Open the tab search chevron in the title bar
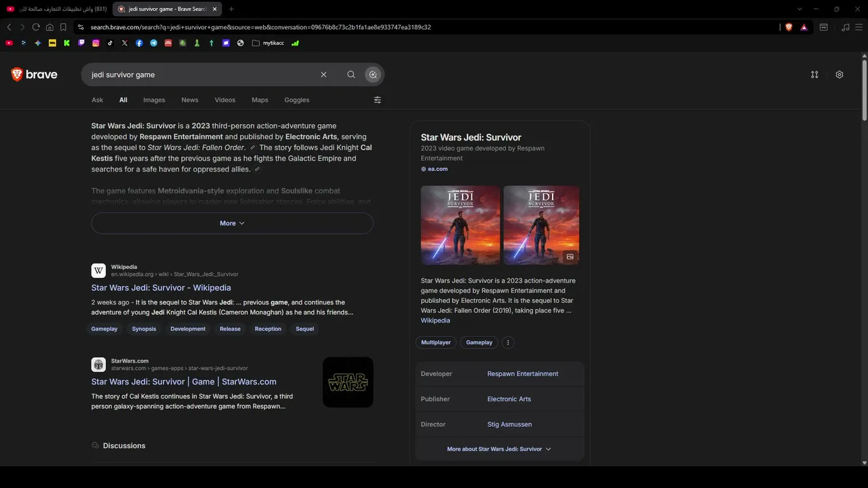 [x=800, y=9]
